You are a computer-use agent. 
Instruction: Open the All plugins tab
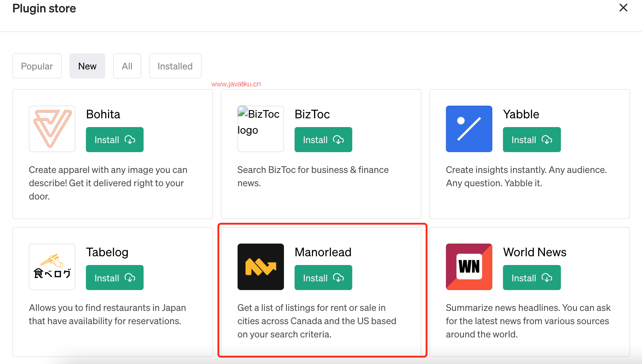click(x=127, y=66)
